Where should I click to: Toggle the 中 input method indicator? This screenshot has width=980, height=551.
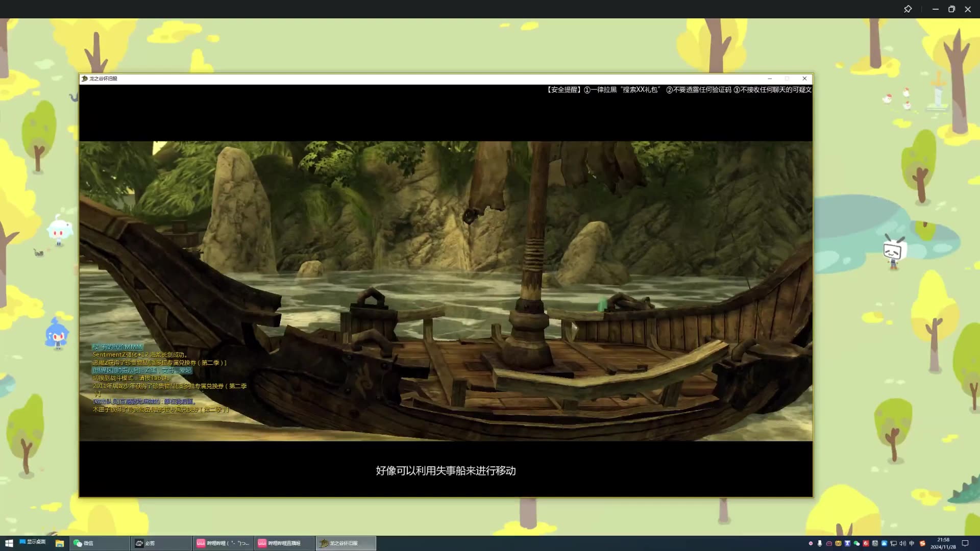tap(912, 543)
